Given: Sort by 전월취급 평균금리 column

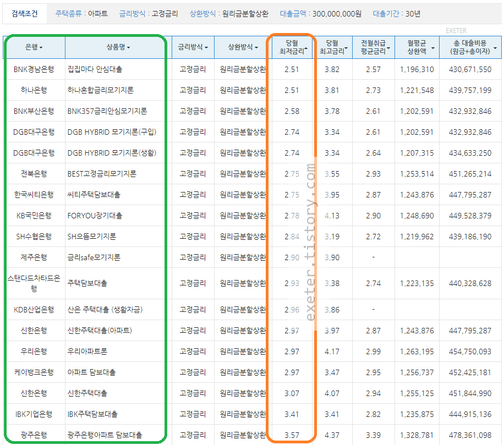Looking at the screenshot, I should 374,47.
